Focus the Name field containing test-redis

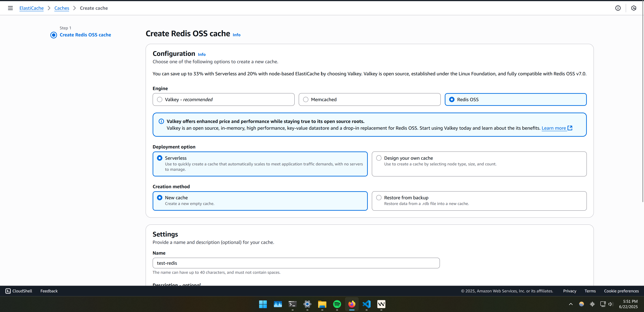click(296, 263)
